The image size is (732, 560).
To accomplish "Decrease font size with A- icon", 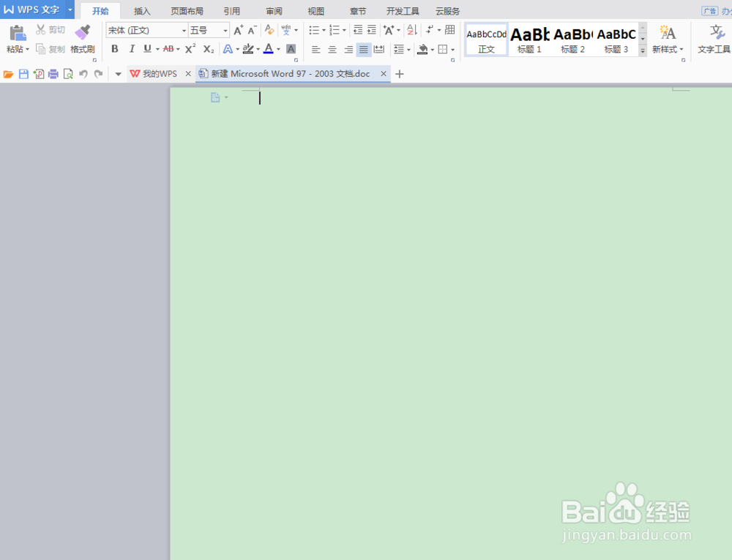I will [252, 30].
